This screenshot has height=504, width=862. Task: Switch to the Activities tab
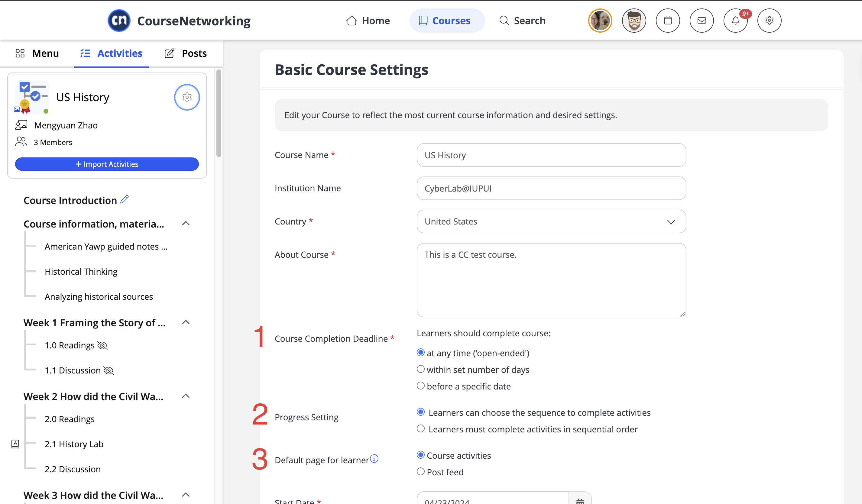[111, 53]
